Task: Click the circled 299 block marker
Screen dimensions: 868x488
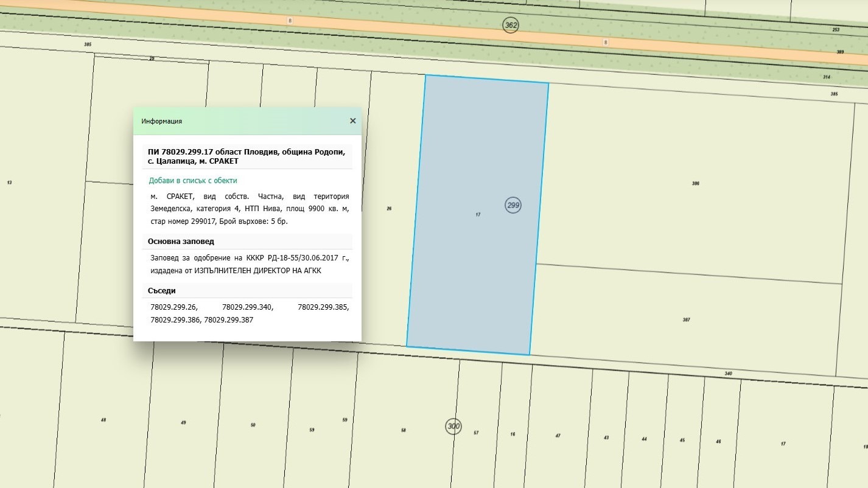Action: tap(513, 206)
